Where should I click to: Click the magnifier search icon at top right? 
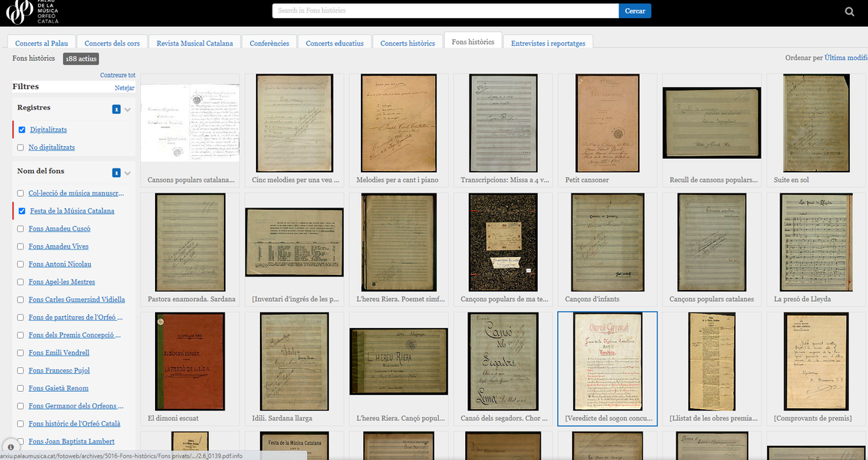click(x=849, y=12)
